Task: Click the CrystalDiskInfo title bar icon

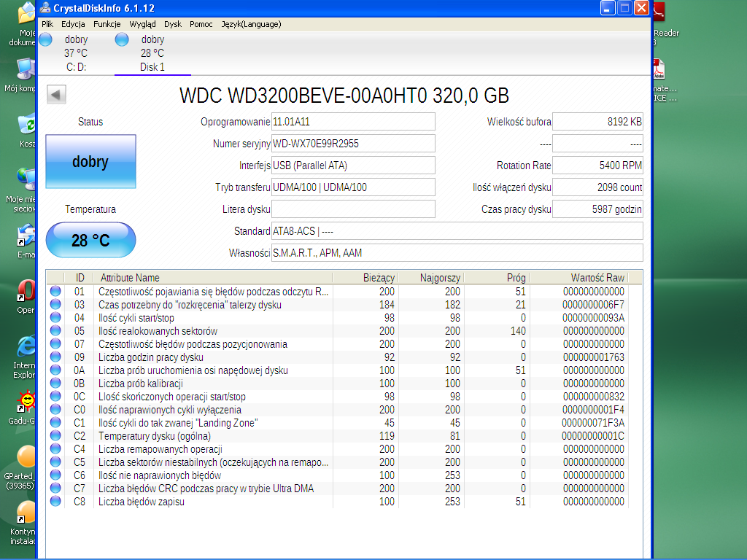Action: 45,7
